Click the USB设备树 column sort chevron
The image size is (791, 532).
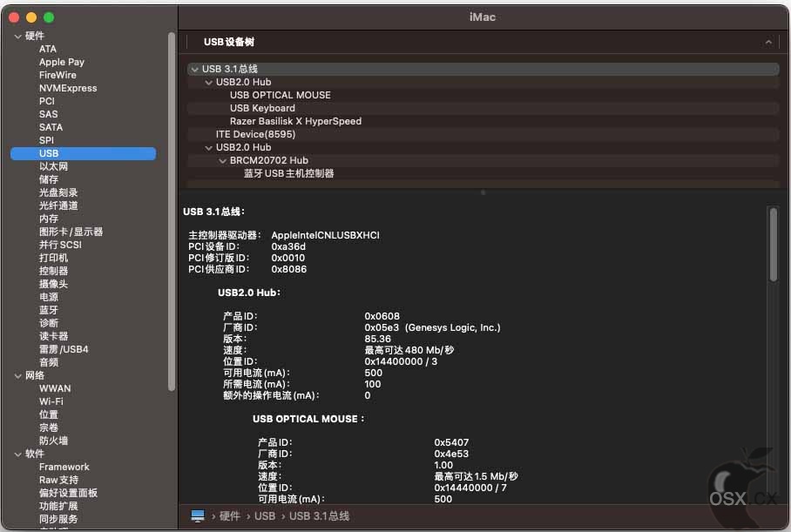tap(768, 43)
